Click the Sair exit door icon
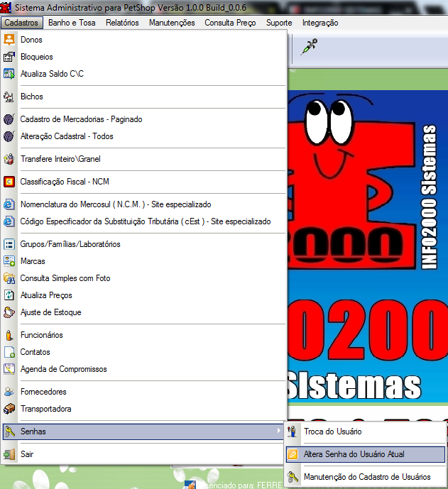Screen dimensions: 448x489 (x=9, y=454)
